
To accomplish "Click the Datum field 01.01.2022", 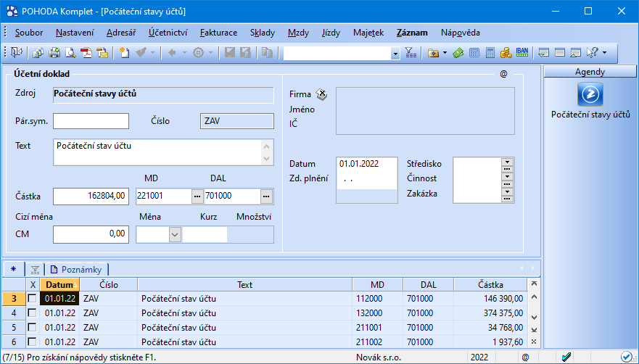I will [x=367, y=164].
